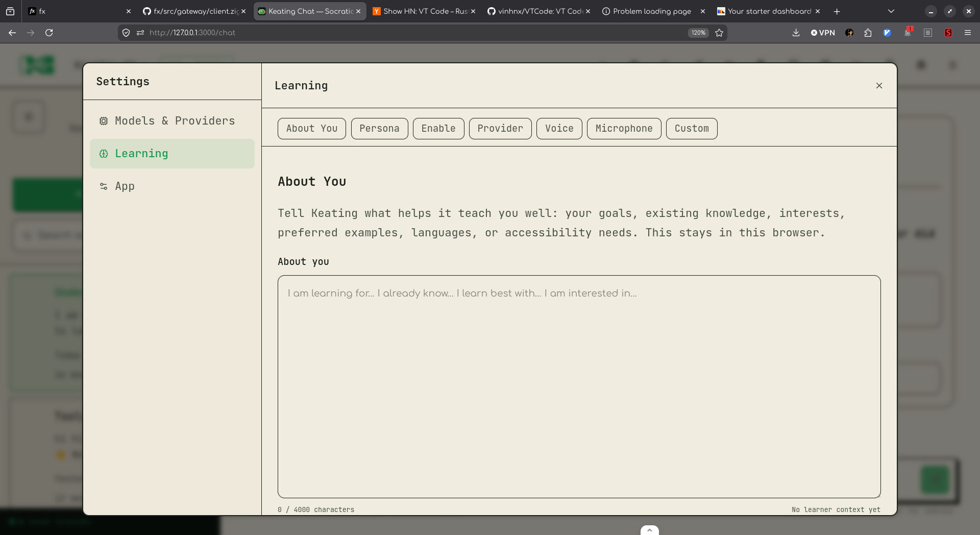Image resolution: width=980 pixels, height=535 pixels.
Task: Expand the list all tabs dropdown
Action: pyautogui.click(x=891, y=11)
